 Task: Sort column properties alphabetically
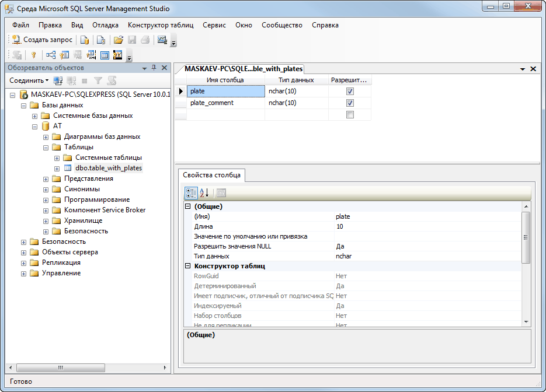click(204, 193)
